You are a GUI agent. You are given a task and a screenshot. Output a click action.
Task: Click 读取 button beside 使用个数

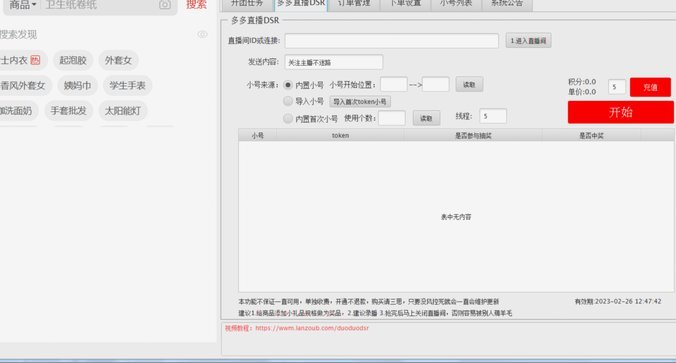pyautogui.click(x=426, y=118)
